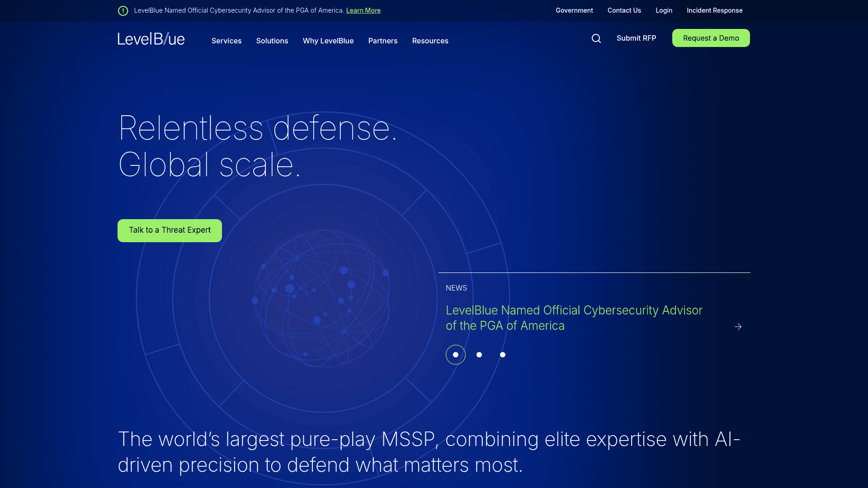Click the right-arrow next to the news headline
The width and height of the screenshot is (868, 488).
pyautogui.click(x=738, y=327)
